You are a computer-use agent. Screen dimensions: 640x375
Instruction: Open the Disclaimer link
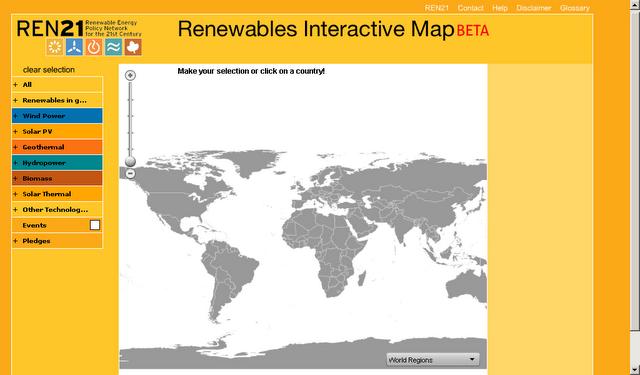point(533,8)
